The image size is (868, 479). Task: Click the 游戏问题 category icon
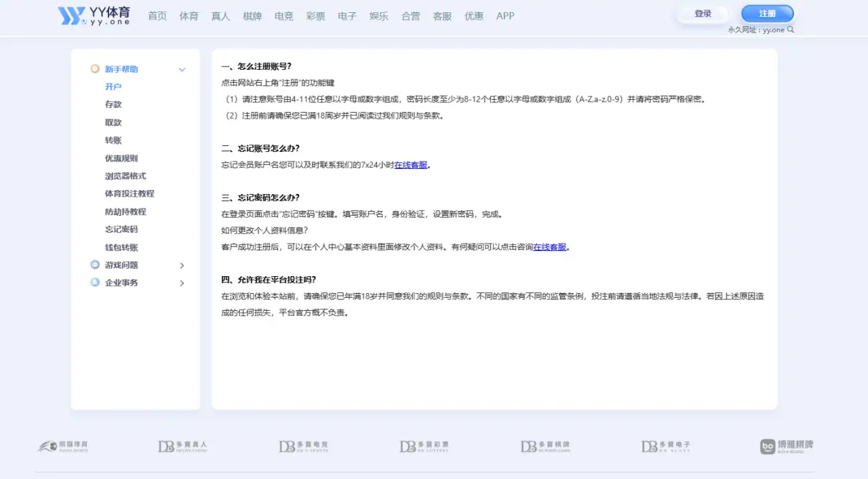pos(95,265)
